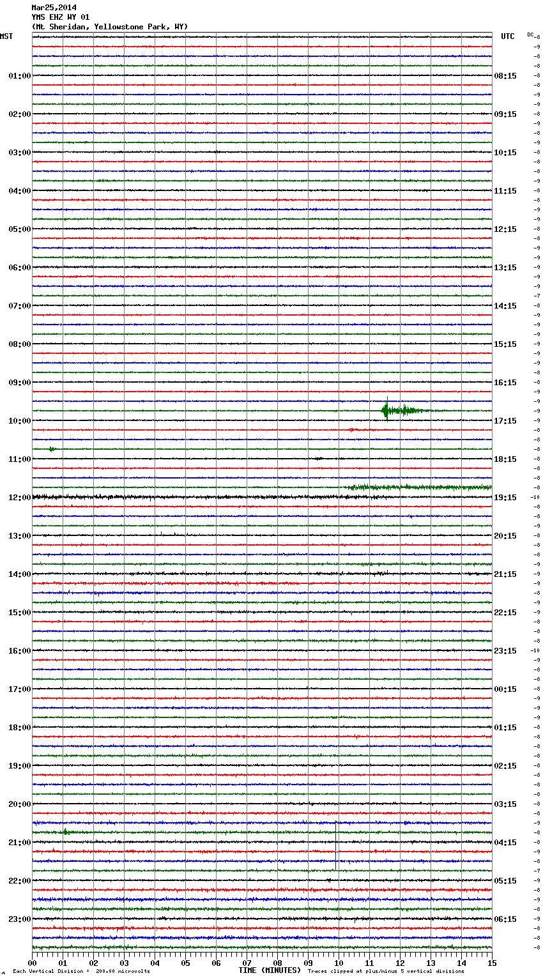Click the "03:00" MST time label
The width and height of the screenshot is (543, 980).
20,153
